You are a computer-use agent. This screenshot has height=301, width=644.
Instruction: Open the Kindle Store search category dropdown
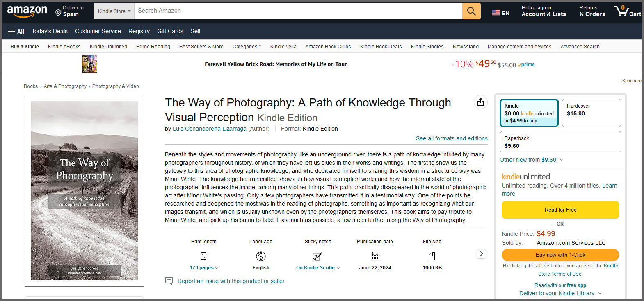114,11
